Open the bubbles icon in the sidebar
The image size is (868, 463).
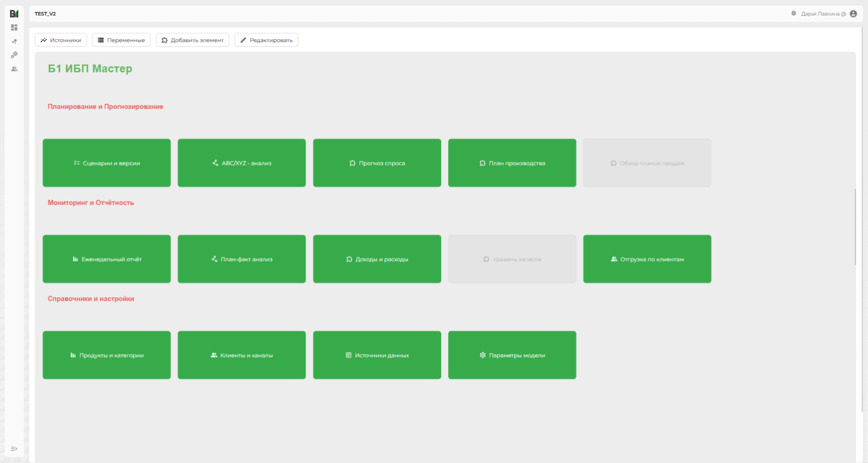coord(14,41)
